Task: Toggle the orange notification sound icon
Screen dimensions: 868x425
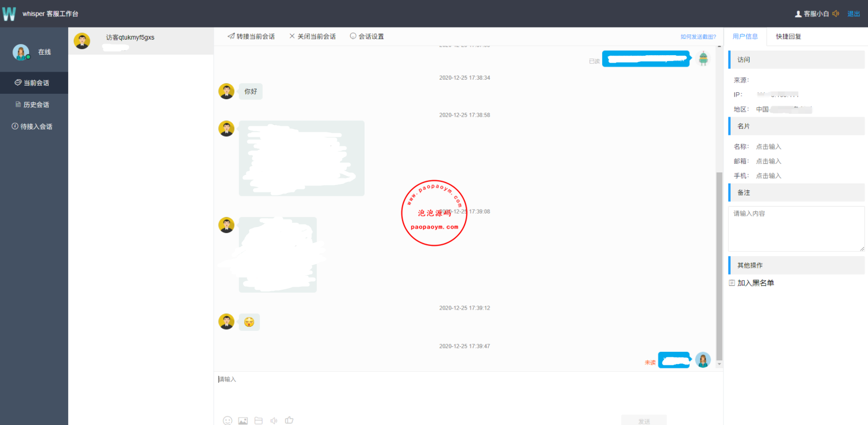Action: pos(835,14)
